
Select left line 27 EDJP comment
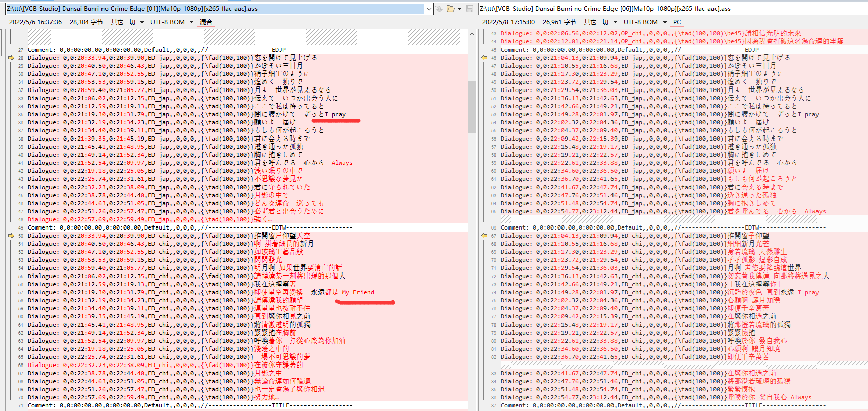(247, 50)
